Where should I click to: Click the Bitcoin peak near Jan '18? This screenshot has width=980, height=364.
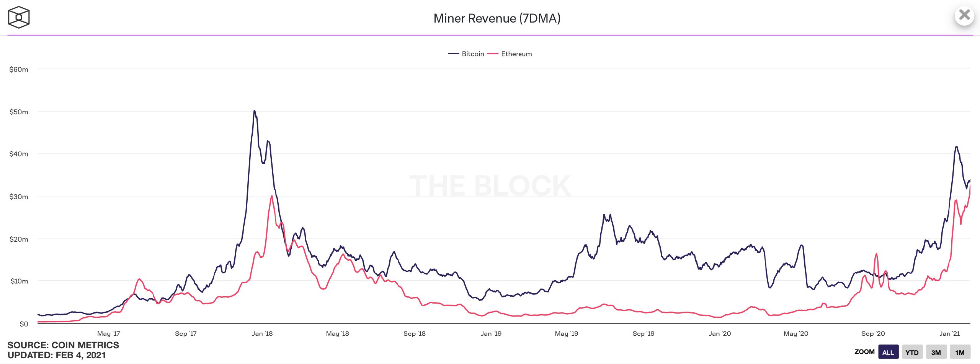(x=254, y=111)
